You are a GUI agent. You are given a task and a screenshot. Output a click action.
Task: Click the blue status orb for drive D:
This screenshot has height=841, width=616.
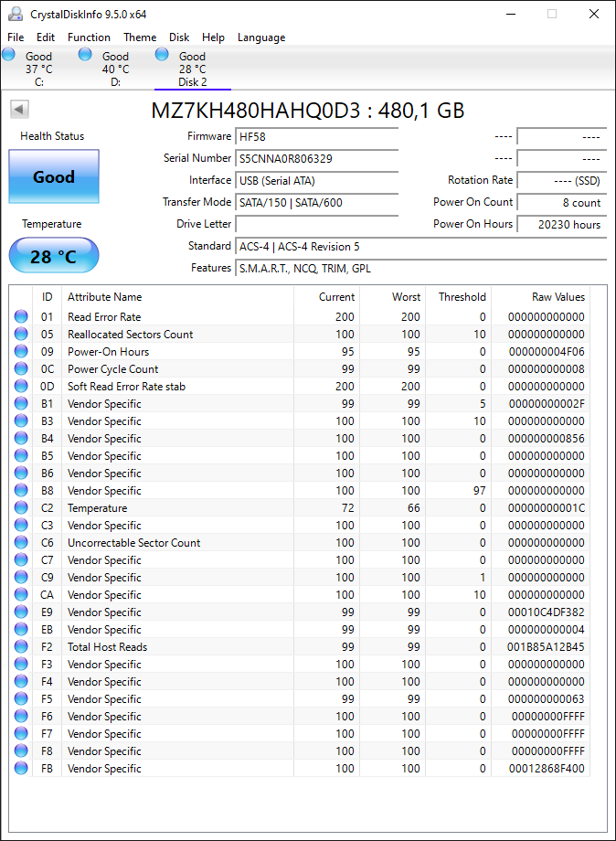pyautogui.click(x=85, y=54)
